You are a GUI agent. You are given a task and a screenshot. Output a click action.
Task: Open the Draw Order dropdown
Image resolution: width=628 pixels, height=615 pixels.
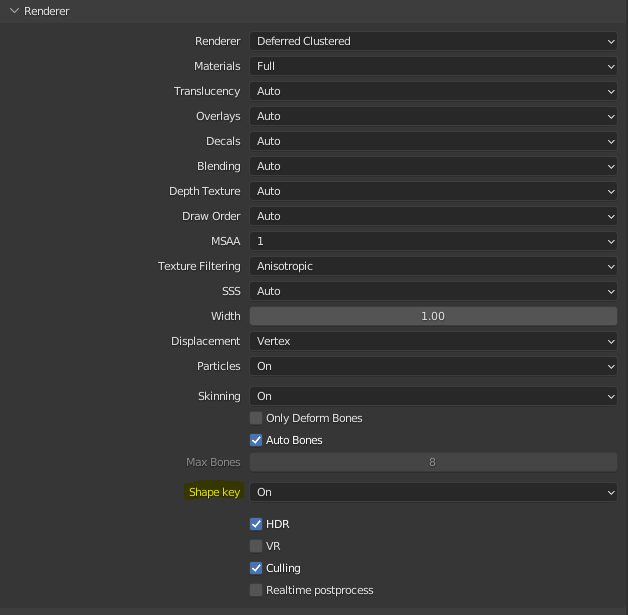pyautogui.click(x=432, y=216)
